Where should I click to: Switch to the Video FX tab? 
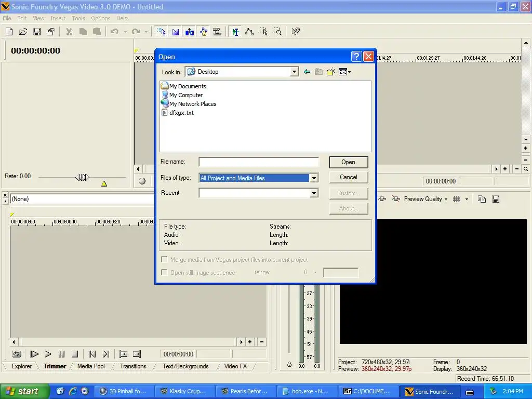[x=235, y=366]
